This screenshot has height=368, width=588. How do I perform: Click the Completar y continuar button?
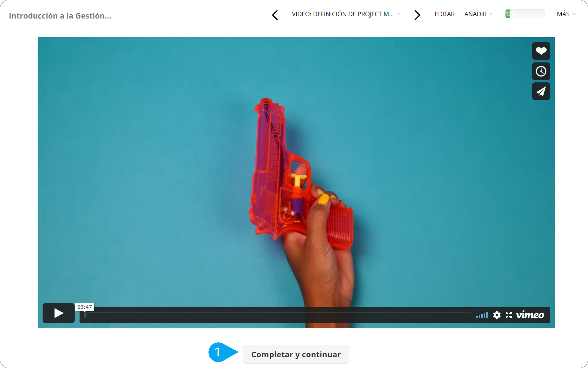[296, 354]
